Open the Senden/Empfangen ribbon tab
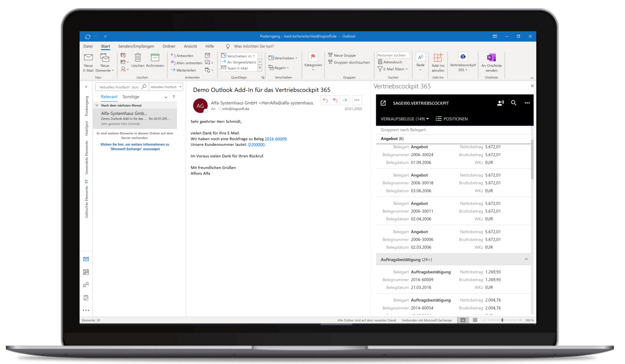This screenshot has height=364, width=625. point(136,46)
